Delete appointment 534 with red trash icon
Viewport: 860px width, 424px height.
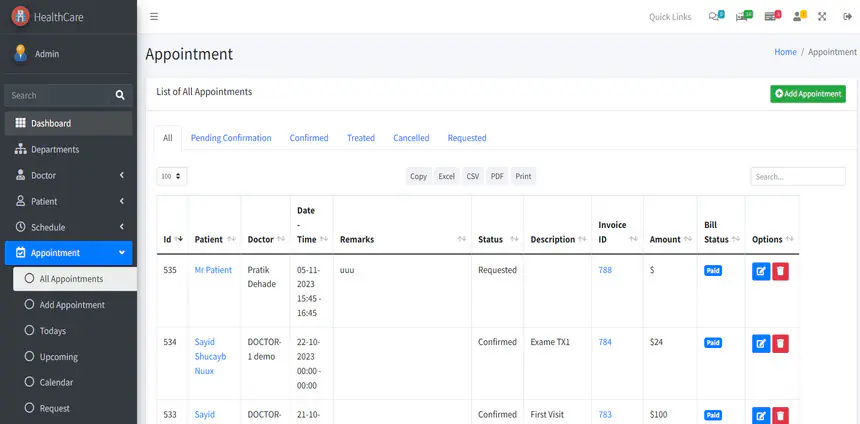pyautogui.click(x=780, y=343)
